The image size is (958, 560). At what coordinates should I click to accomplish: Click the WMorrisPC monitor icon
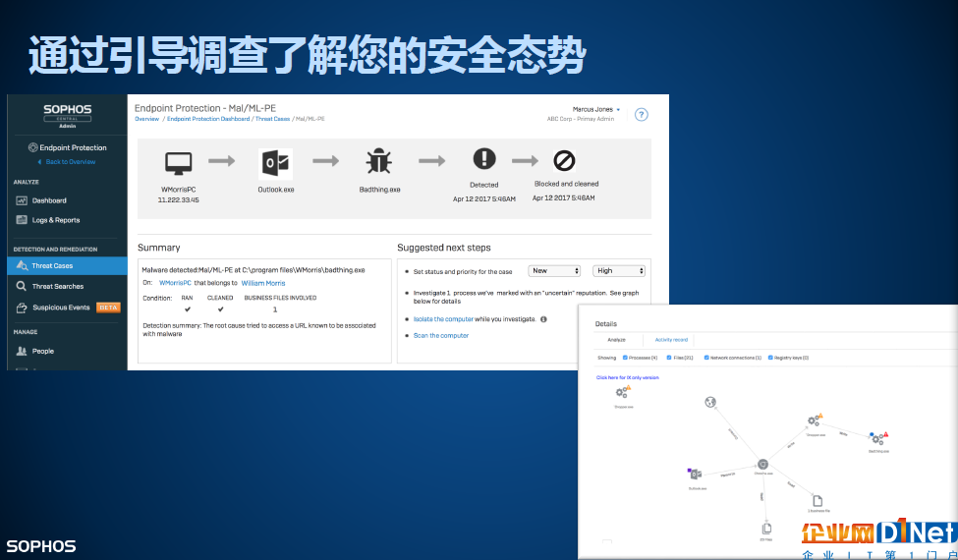[179, 164]
